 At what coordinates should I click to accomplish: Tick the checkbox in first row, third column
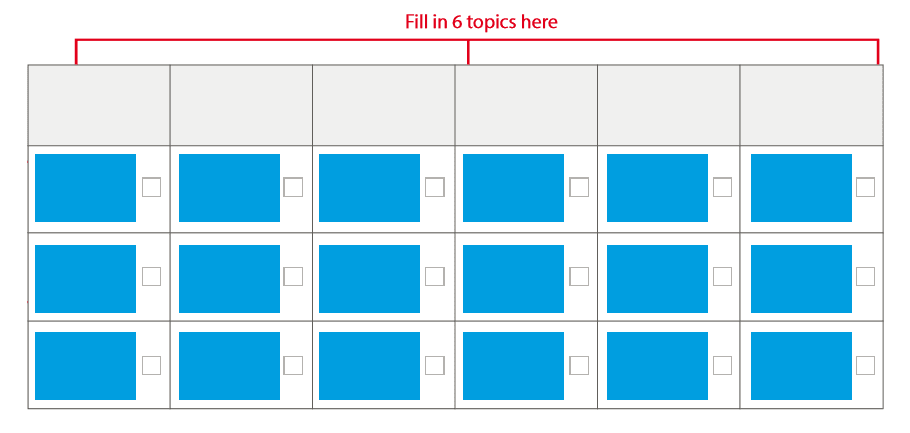435,187
